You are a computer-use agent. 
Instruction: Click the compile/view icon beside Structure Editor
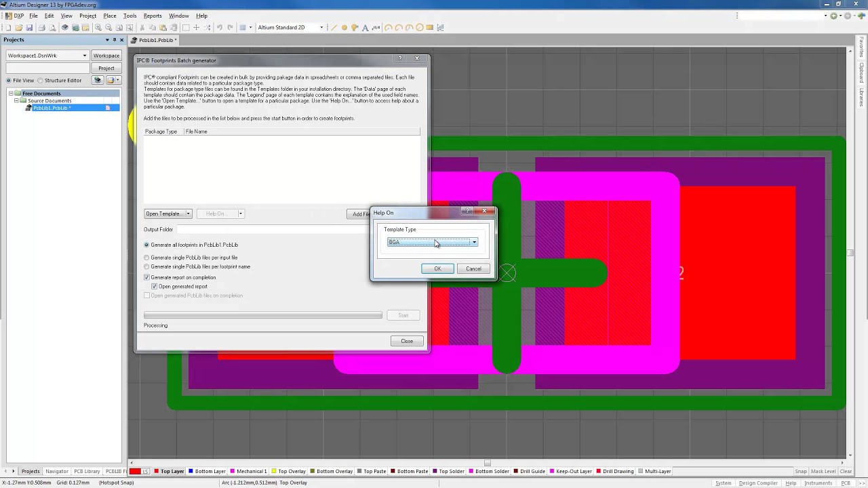pyautogui.click(x=98, y=80)
